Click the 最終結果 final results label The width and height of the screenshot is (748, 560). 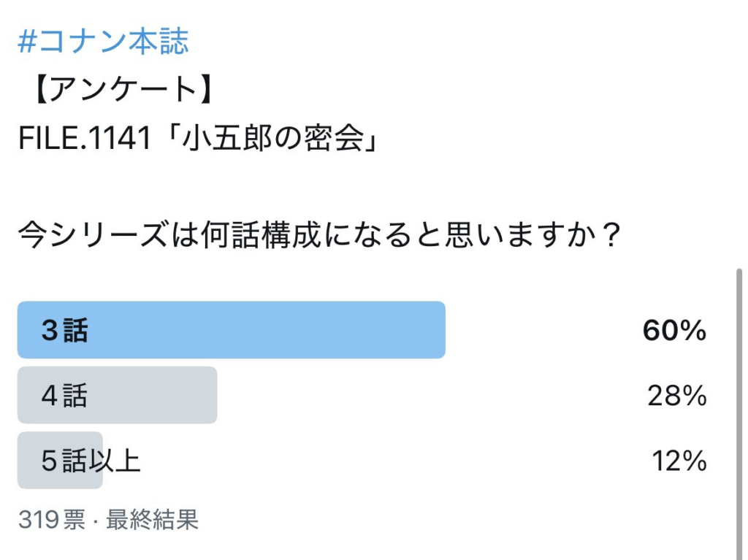point(152,519)
